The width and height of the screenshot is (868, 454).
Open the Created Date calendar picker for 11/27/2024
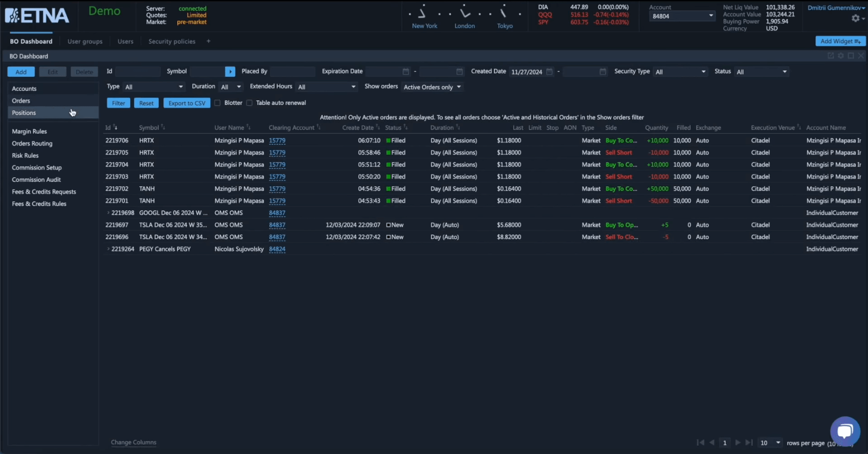click(549, 72)
